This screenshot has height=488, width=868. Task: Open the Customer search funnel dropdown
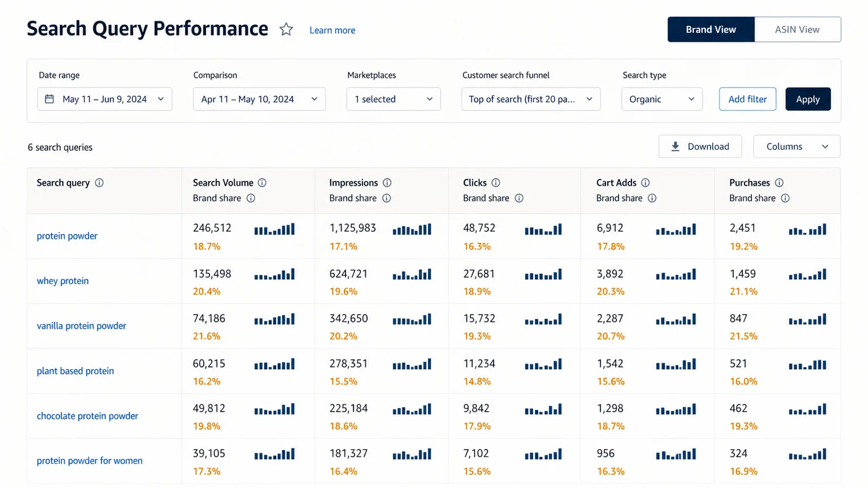(531, 99)
